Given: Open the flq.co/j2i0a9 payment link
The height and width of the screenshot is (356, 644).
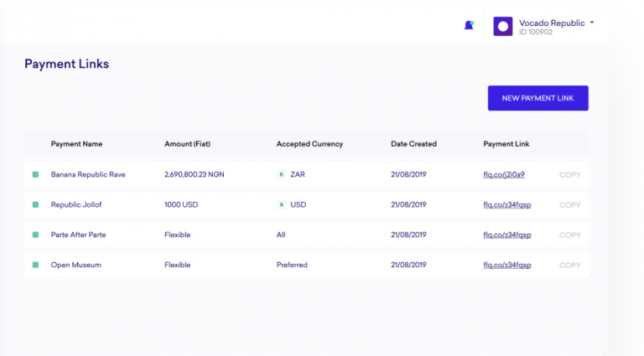Looking at the screenshot, I should pyautogui.click(x=504, y=175).
